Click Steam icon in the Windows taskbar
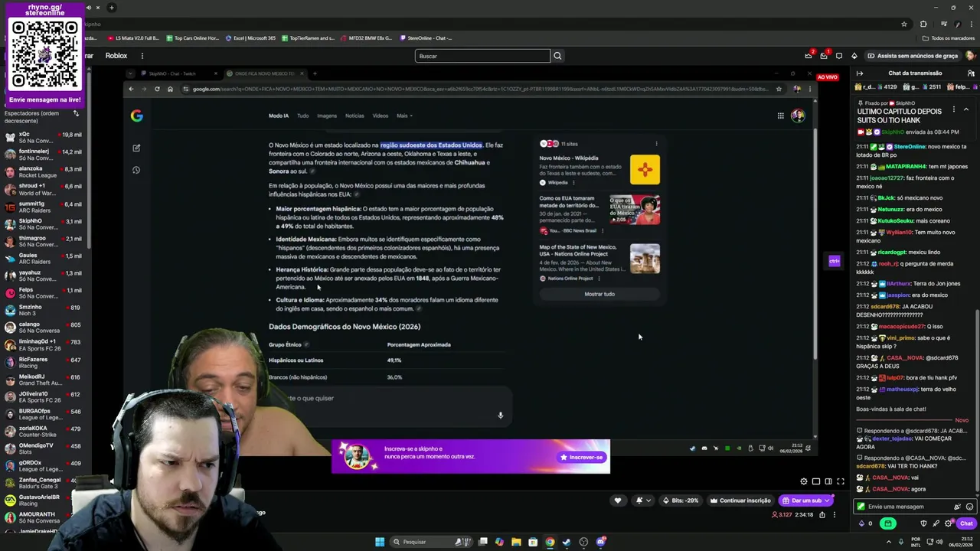The image size is (980, 551). coord(567,542)
